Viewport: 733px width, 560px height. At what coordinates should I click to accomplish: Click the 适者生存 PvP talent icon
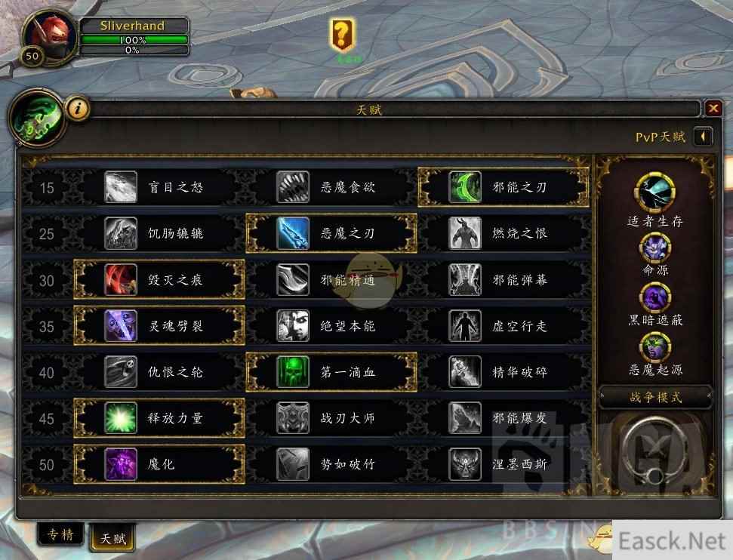[655, 192]
